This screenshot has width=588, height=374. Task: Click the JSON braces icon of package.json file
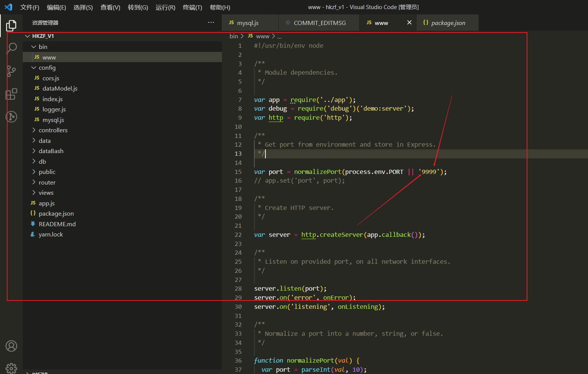tap(33, 213)
